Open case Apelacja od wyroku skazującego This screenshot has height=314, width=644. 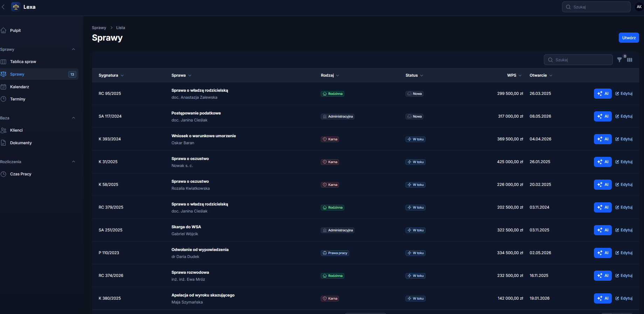point(203,295)
